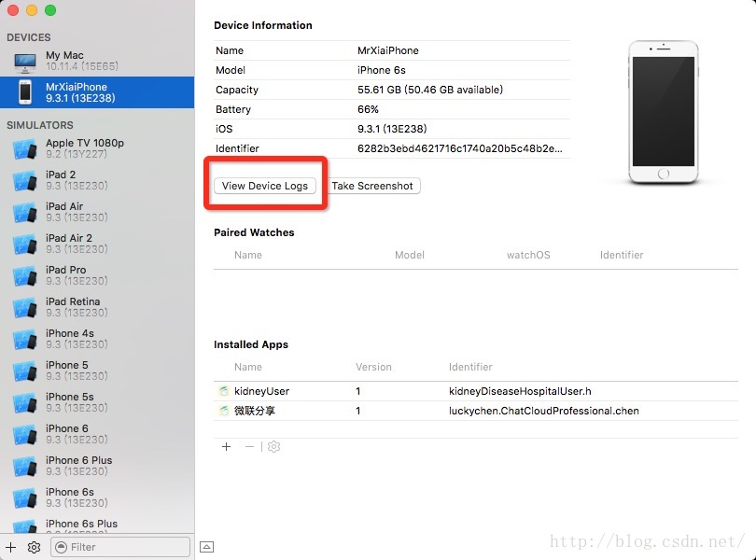Click the capacity value 55.61 GB

[430, 90]
